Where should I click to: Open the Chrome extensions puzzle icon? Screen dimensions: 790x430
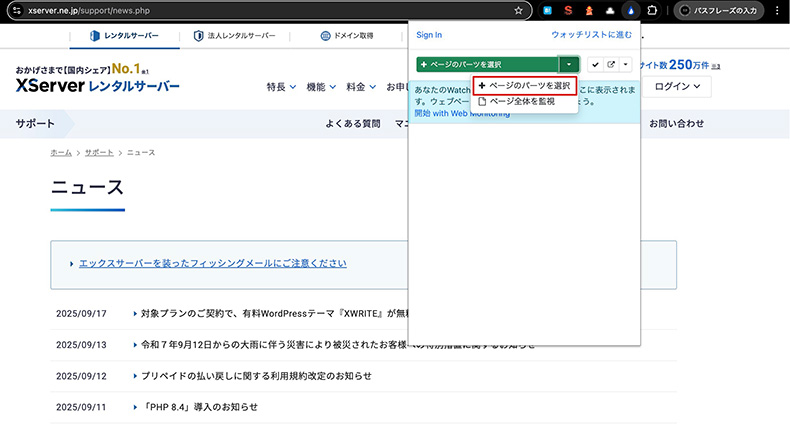[x=650, y=10]
